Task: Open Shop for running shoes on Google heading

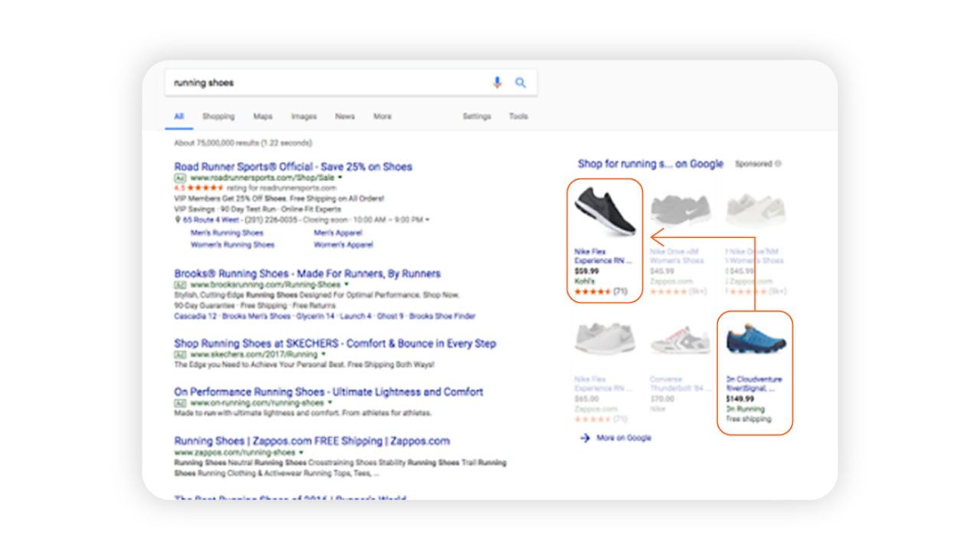Action: pyautogui.click(x=651, y=164)
